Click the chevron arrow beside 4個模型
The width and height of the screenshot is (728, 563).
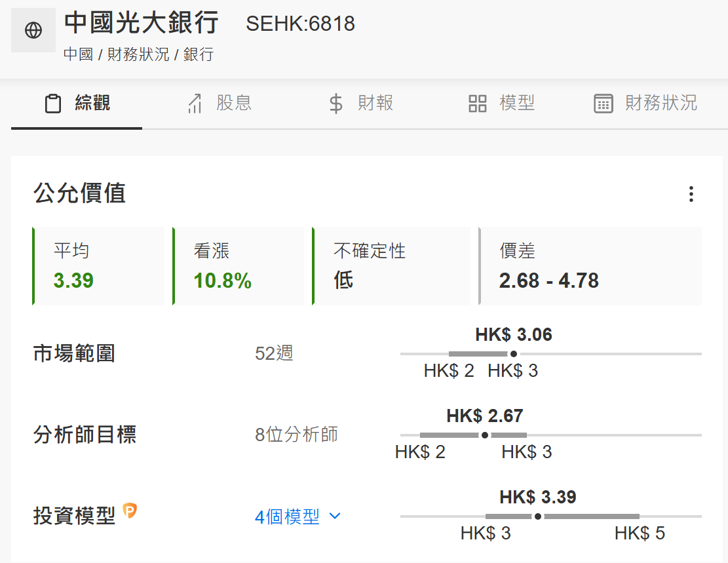(x=335, y=516)
